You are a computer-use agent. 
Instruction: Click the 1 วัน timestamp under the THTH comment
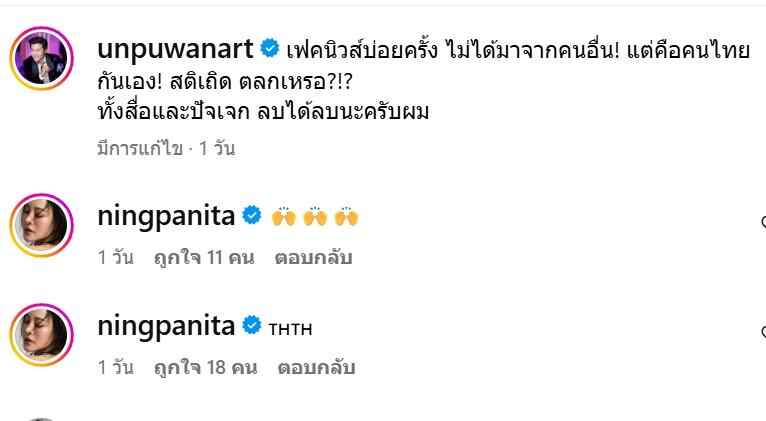click(x=115, y=367)
